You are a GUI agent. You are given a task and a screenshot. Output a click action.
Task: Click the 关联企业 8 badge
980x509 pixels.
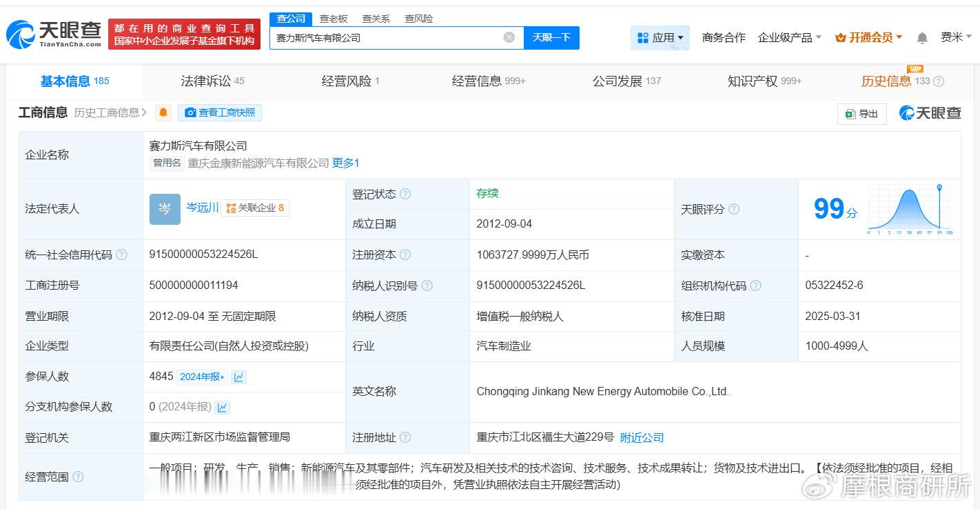coord(254,208)
